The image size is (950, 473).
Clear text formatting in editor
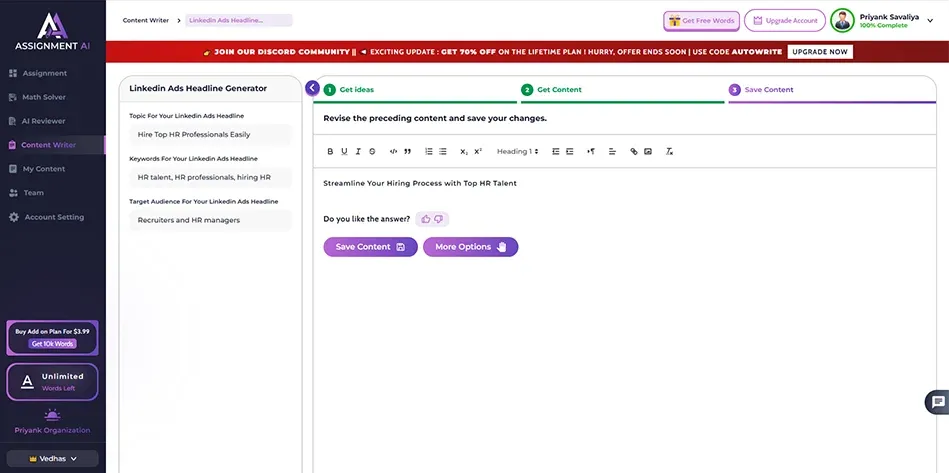[x=669, y=152]
